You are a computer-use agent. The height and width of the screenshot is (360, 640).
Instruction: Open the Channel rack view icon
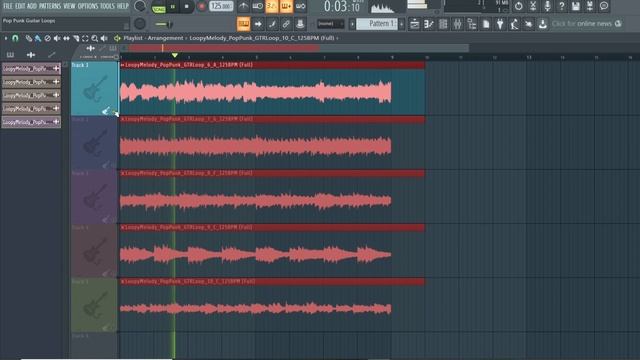[443, 24]
